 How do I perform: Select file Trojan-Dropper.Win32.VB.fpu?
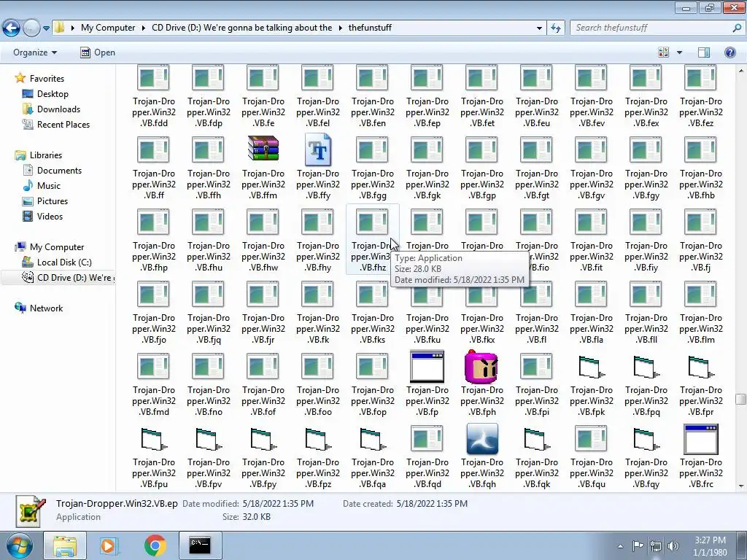(153, 458)
